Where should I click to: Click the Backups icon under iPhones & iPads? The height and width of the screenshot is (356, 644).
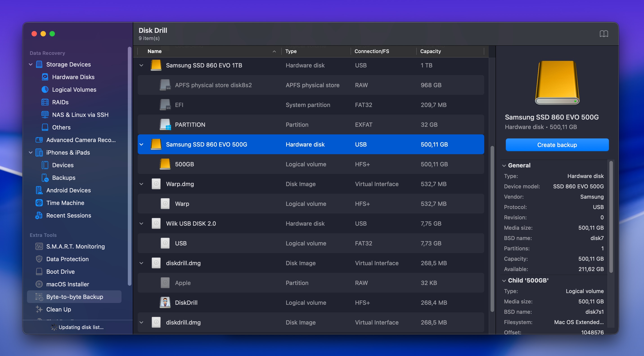45,178
